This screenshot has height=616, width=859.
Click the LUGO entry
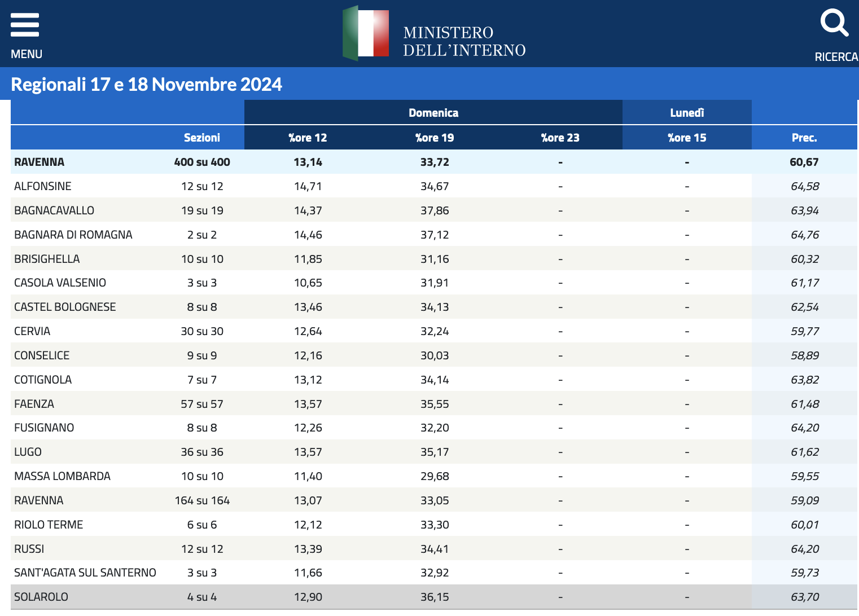pos(28,452)
